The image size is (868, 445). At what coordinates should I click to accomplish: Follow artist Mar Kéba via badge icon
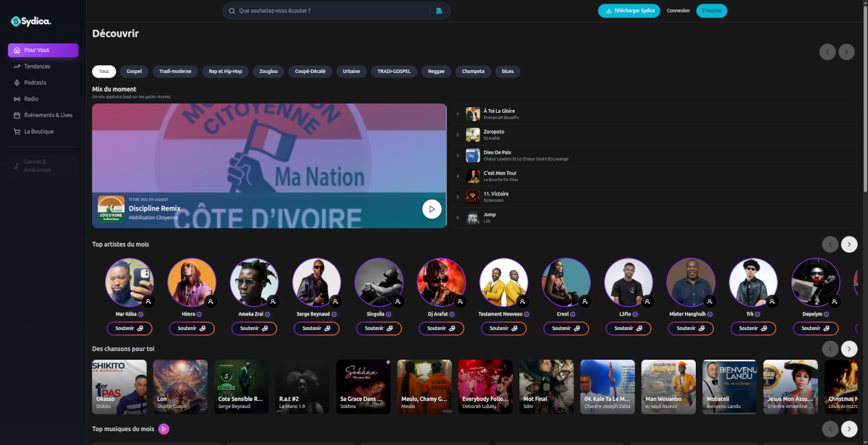pyautogui.click(x=148, y=300)
